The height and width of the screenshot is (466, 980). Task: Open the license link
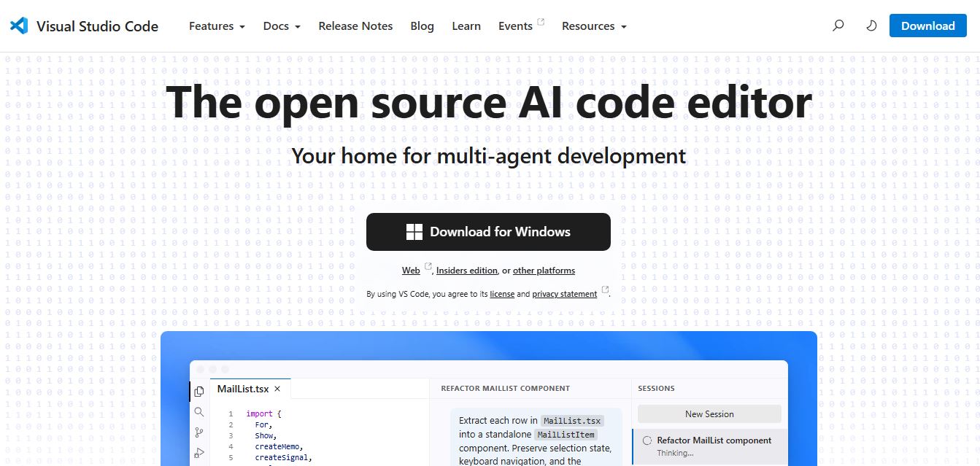click(502, 294)
